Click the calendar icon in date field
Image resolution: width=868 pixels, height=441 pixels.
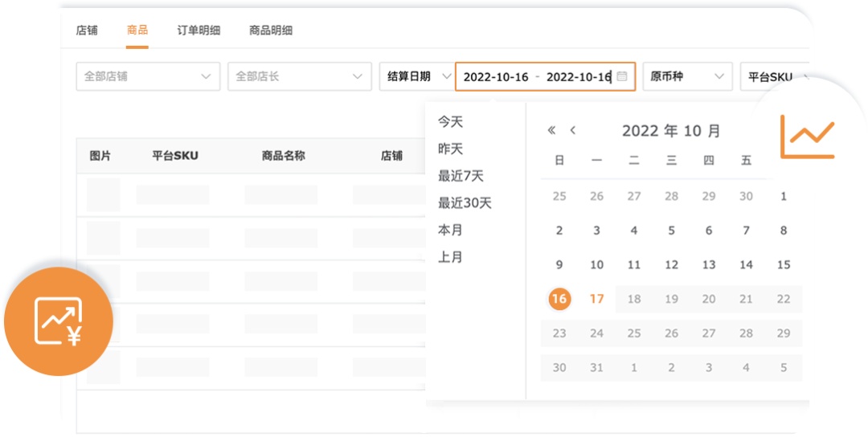coord(622,77)
